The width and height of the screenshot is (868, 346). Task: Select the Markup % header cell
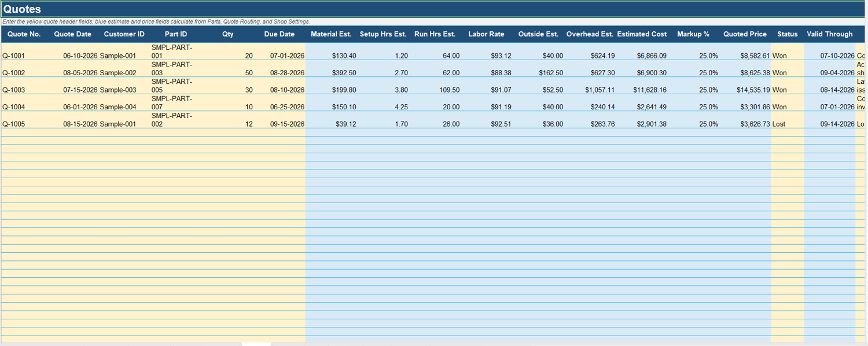pos(693,34)
